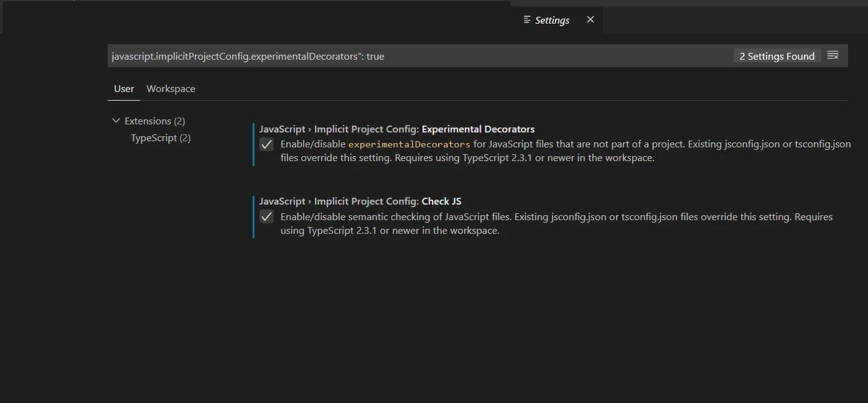Click the bold 'Experimental Decorators' setting title
This screenshot has width=868, height=403.
coord(478,129)
